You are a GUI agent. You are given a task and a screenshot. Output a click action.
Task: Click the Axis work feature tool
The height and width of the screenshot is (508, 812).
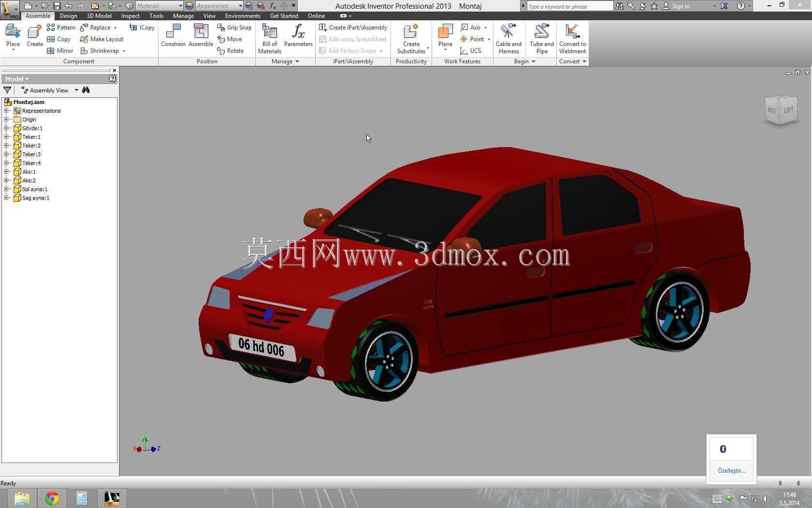click(474, 28)
